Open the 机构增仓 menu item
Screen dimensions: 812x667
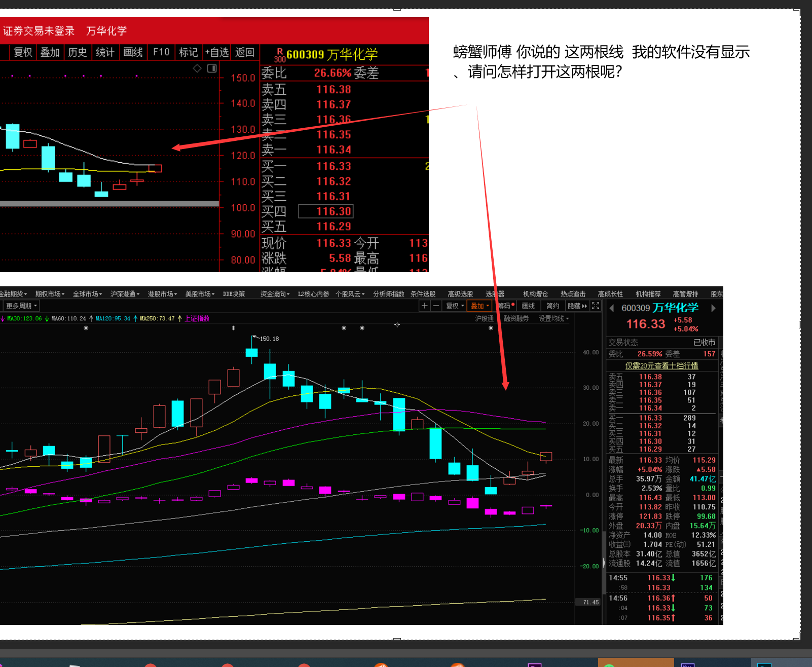click(x=535, y=294)
